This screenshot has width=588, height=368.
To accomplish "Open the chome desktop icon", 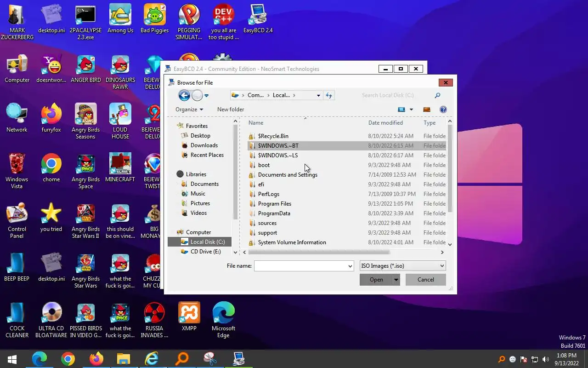I will point(51,168).
